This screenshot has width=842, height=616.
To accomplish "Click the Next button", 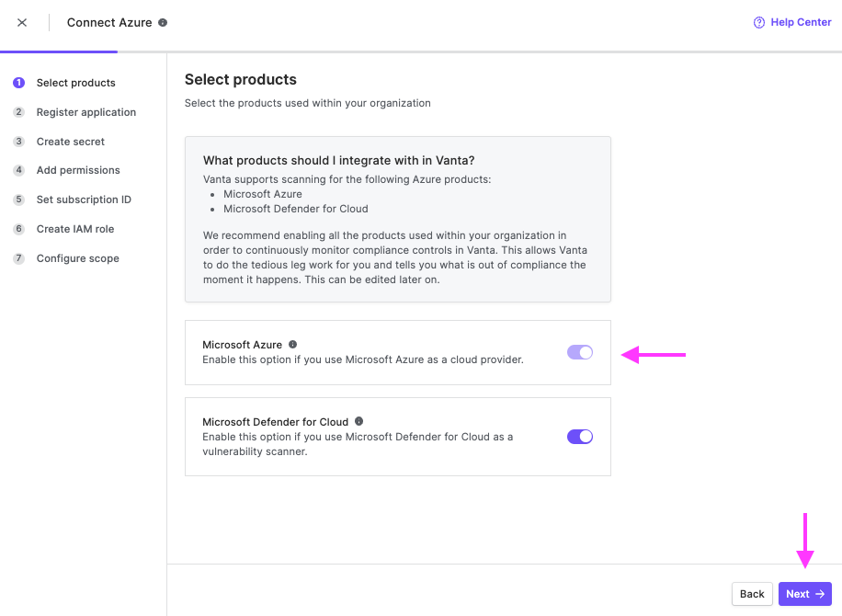I will click(x=805, y=594).
